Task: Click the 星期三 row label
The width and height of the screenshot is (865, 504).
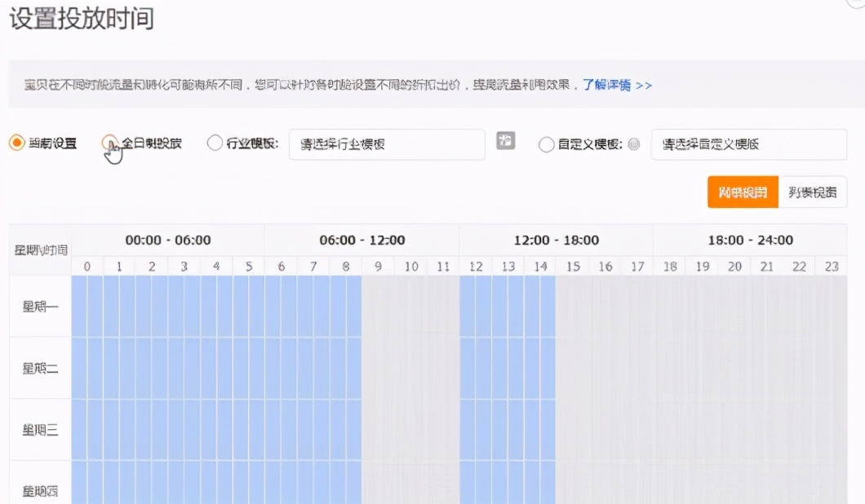Action: pyautogui.click(x=40, y=430)
